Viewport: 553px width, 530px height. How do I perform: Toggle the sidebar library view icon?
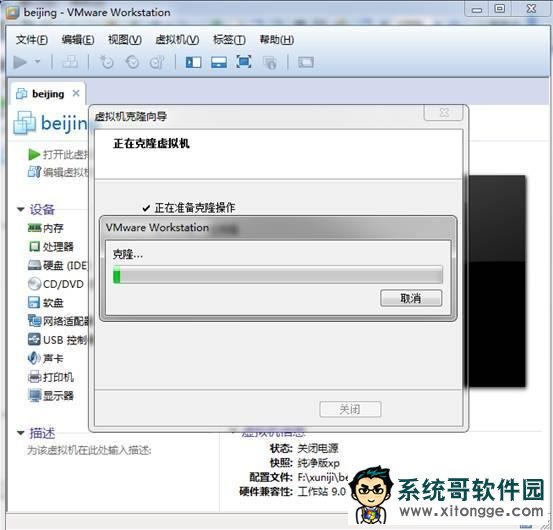tap(193, 62)
